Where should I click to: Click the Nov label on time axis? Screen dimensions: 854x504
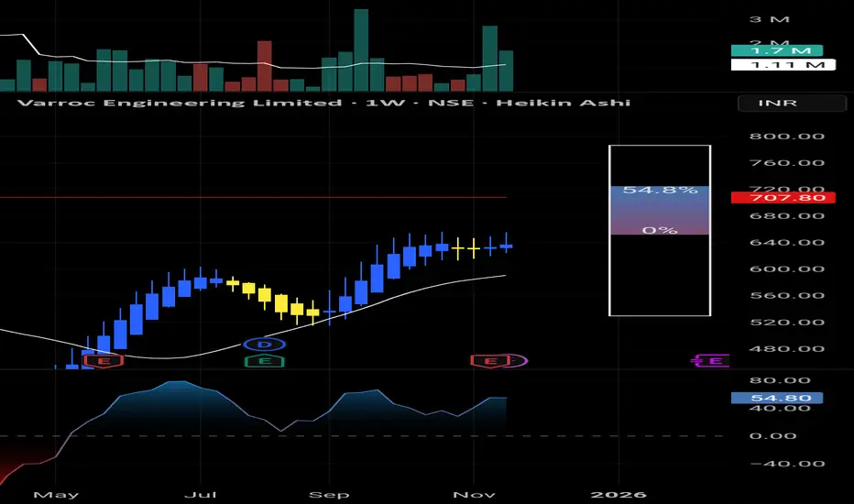click(474, 495)
